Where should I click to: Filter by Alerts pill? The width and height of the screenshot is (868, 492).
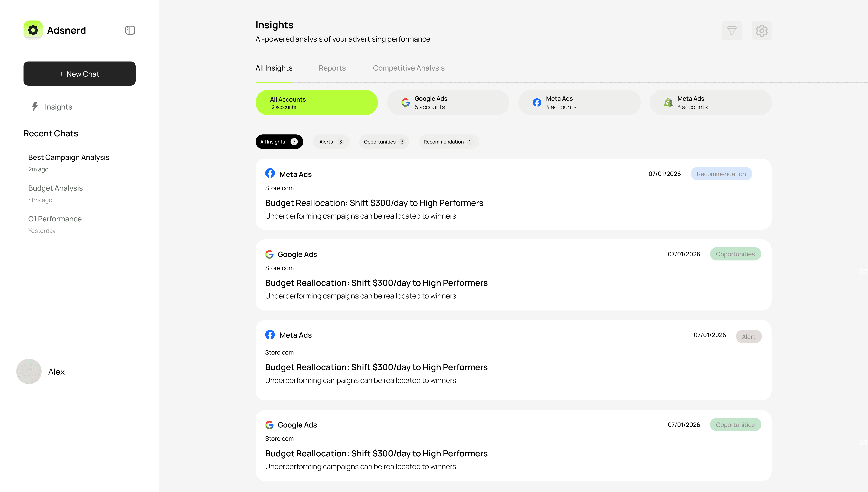click(x=331, y=142)
